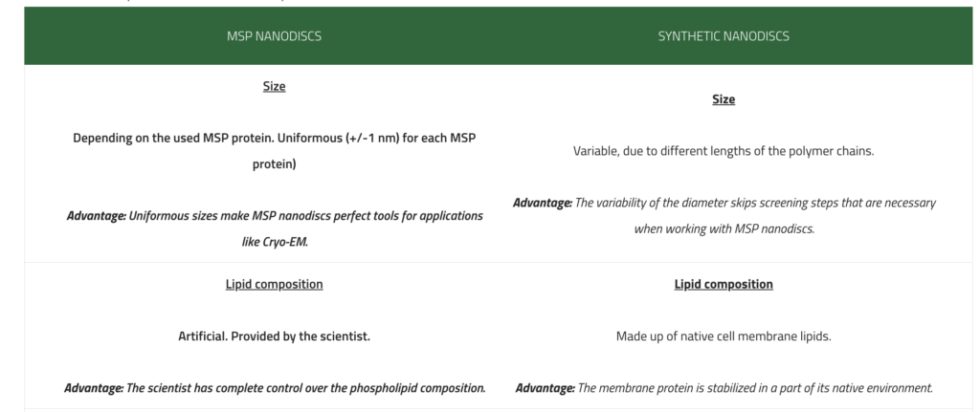Image resolution: width=980 pixels, height=412 pixels.
Task: Click 'Artificial. Provided by the scientist.' text
Action: pyautogui.click(x=274, y=336)
